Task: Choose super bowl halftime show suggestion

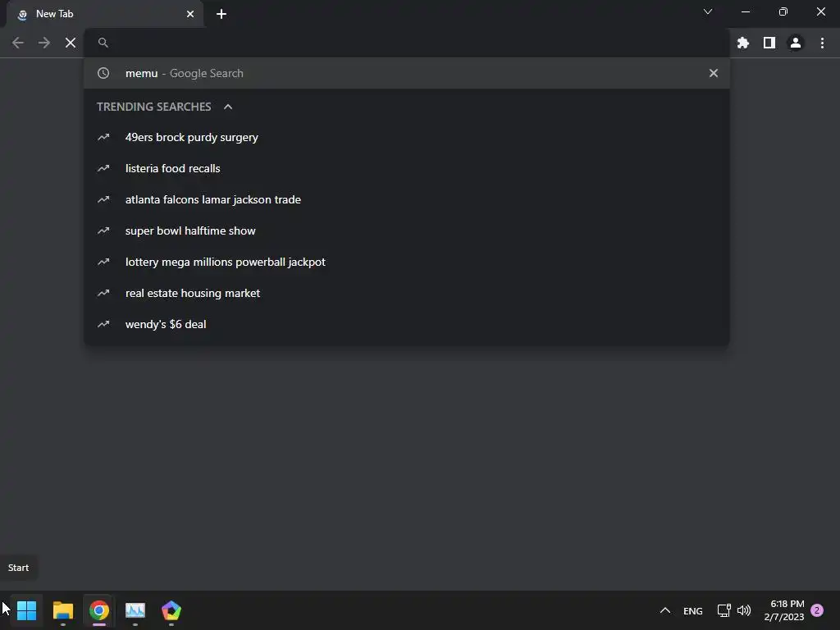Action: coord(407,231)
